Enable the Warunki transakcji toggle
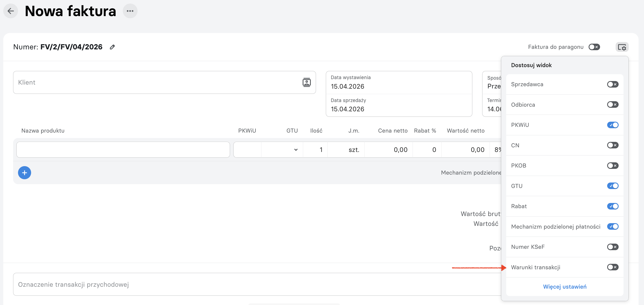 (x=613, y=267)
